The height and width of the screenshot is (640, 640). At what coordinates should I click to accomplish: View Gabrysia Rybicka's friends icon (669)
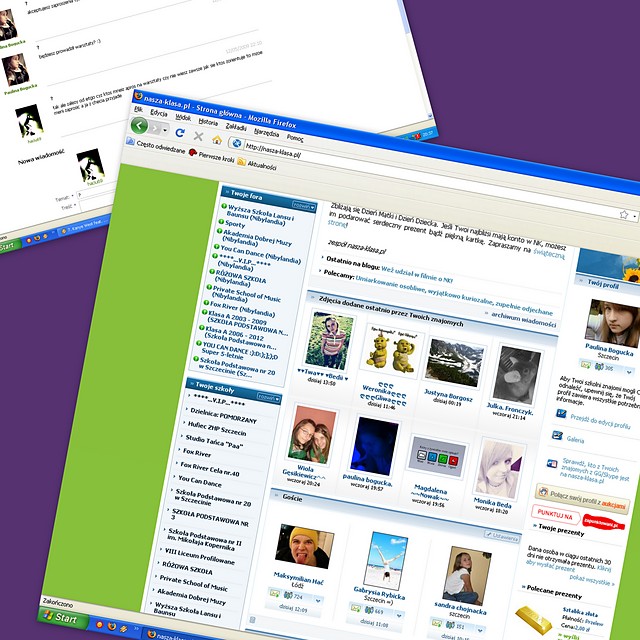pos(369,611)
